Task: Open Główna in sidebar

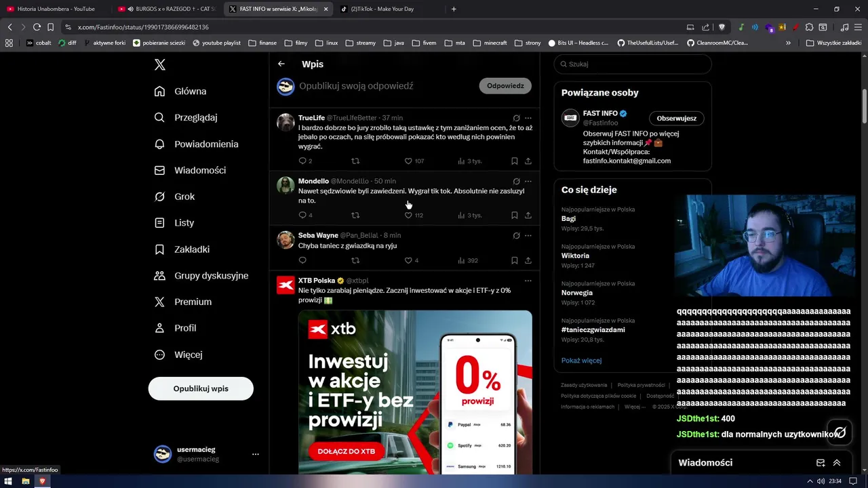Action: 180,91
